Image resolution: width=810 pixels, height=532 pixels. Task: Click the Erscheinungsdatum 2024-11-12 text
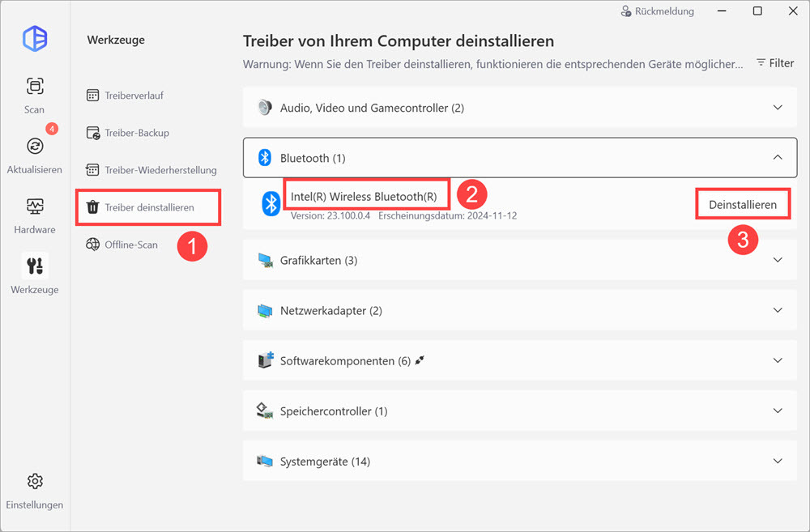(447, 215)
